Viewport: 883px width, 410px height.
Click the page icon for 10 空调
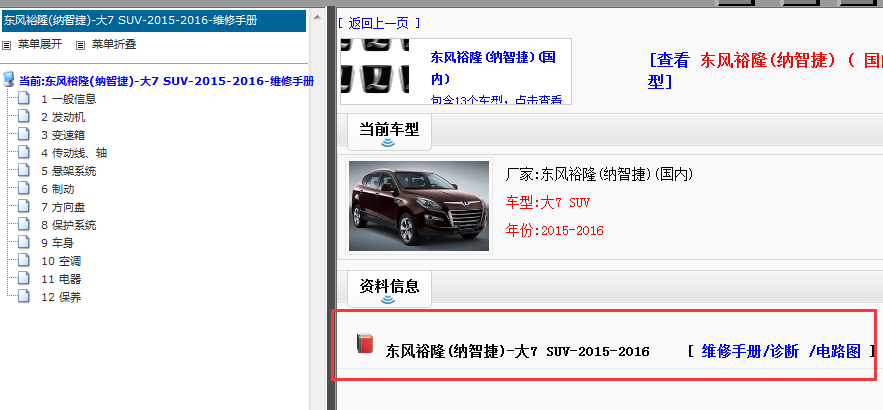23,261
